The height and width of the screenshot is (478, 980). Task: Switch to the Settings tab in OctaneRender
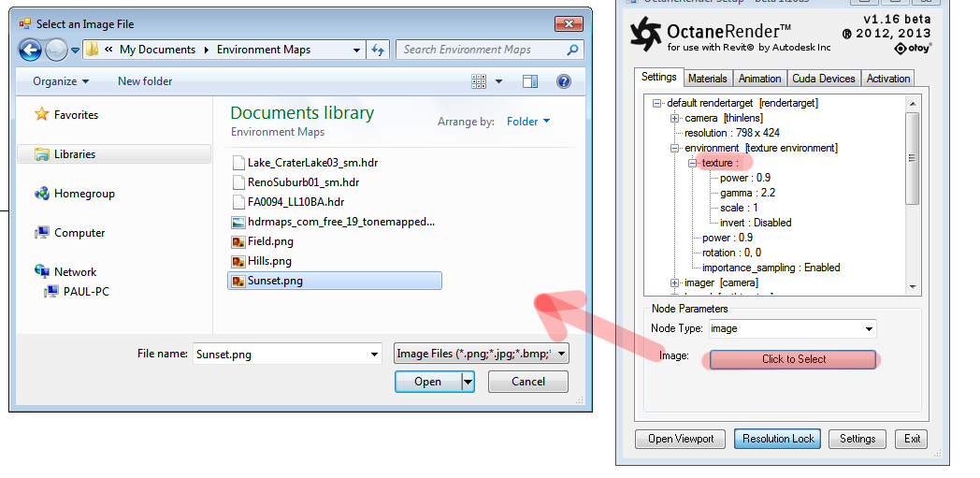(x=658, y=77)
